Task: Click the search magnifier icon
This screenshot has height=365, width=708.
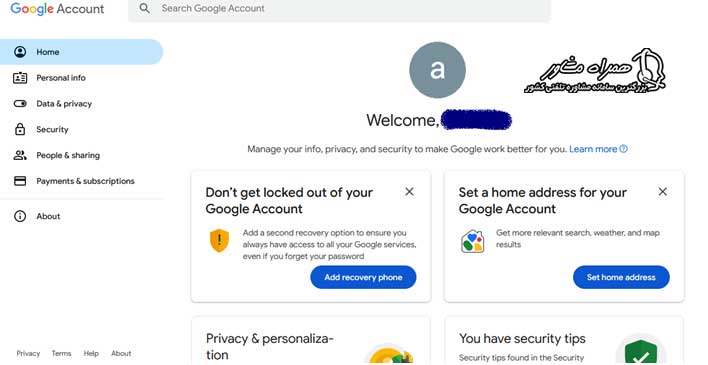Action: pos(144,8)
